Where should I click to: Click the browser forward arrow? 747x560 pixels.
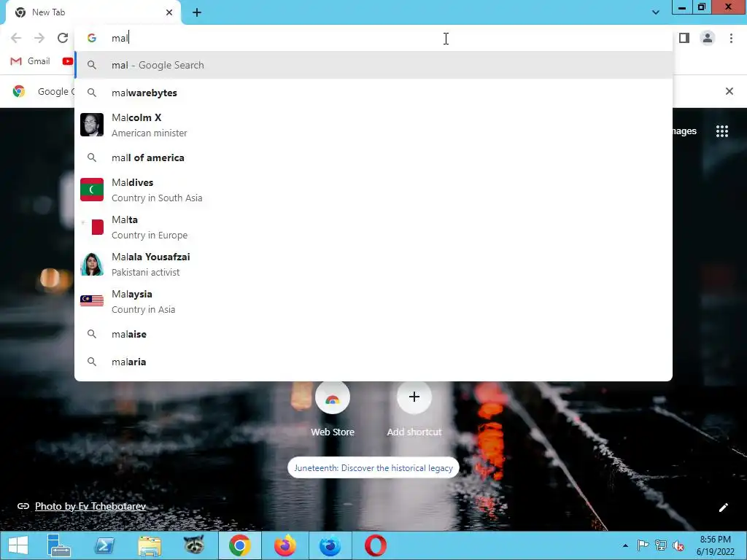[x=39, y=38]
